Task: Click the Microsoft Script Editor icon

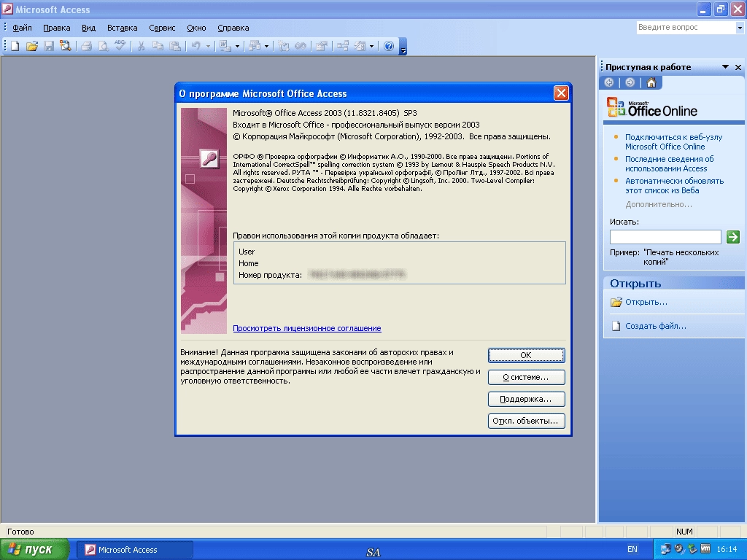Action: 301,46
